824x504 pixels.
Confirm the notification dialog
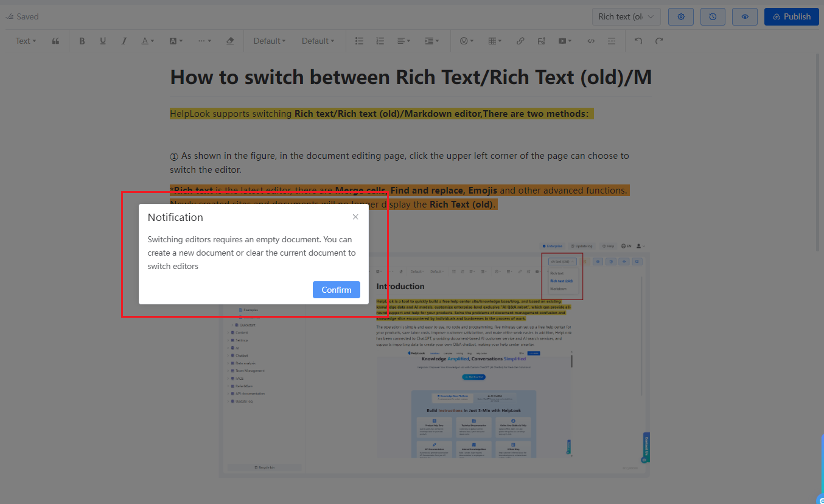point(336,290)
